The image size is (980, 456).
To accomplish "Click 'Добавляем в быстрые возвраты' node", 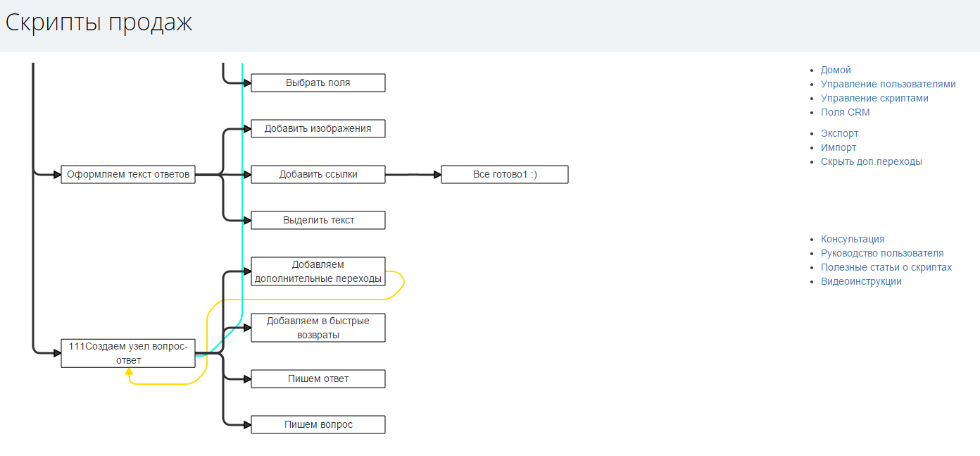I will tap(318, 328).
